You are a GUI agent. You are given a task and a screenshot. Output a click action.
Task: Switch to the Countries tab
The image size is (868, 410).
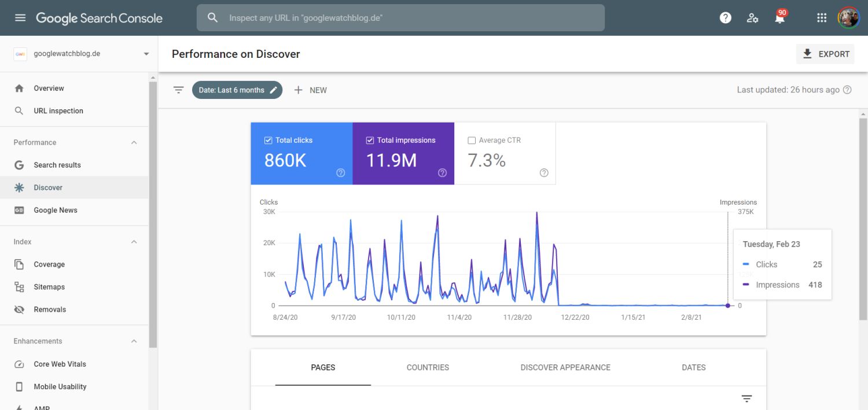(428, 367)
